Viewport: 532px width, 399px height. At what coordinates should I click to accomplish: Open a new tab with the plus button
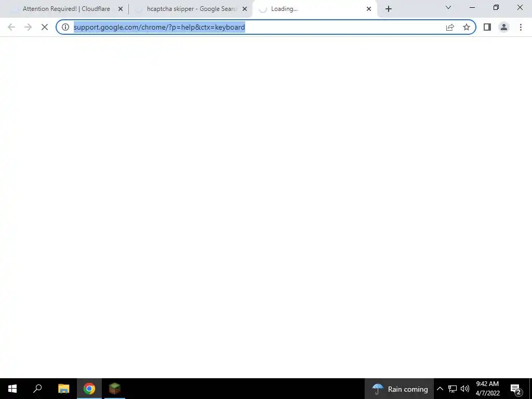[389, 9]
